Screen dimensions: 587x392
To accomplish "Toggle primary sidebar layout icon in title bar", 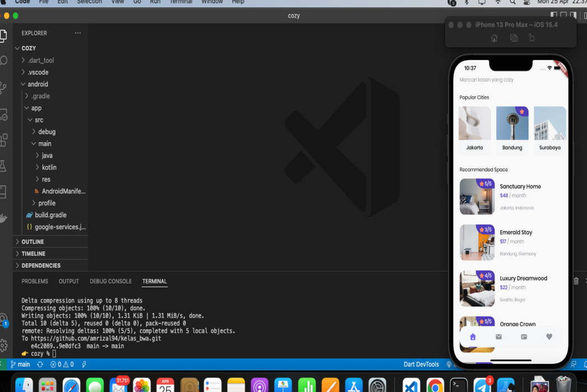I will 554,15.
